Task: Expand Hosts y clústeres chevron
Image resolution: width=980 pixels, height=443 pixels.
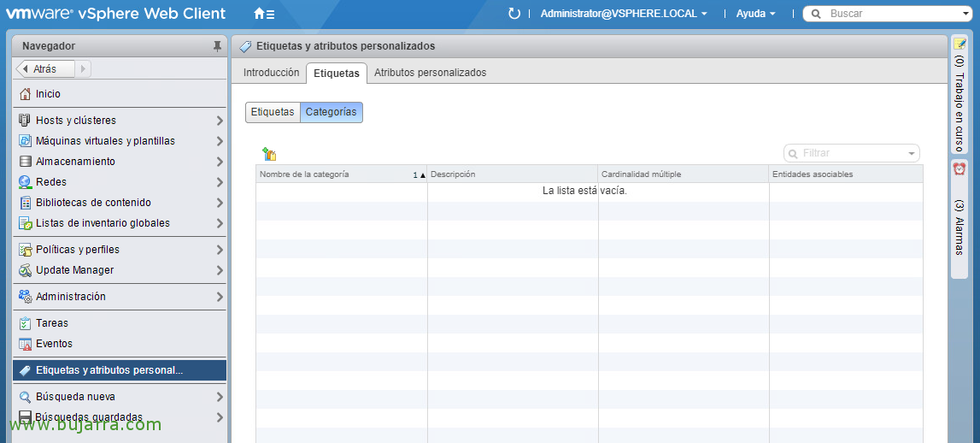Action: click(x=220, y=120)
